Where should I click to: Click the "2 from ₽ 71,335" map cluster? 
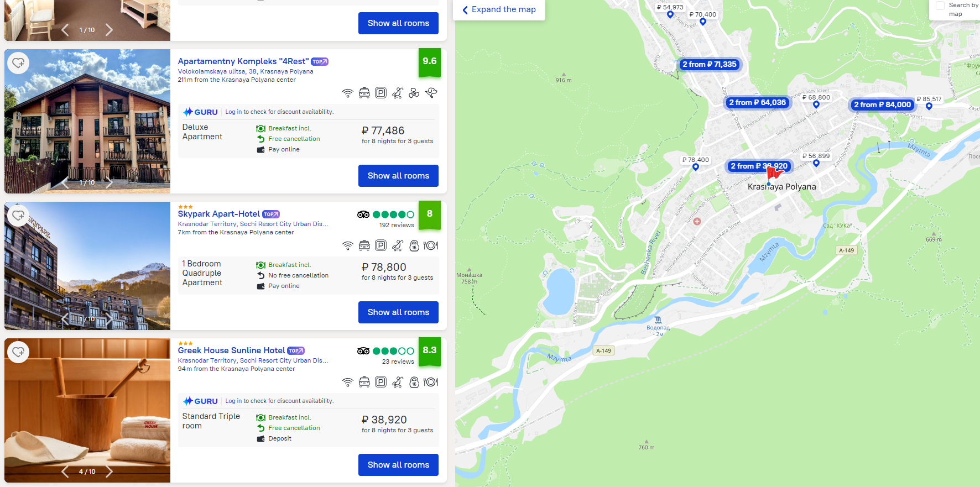coord(710,65)
